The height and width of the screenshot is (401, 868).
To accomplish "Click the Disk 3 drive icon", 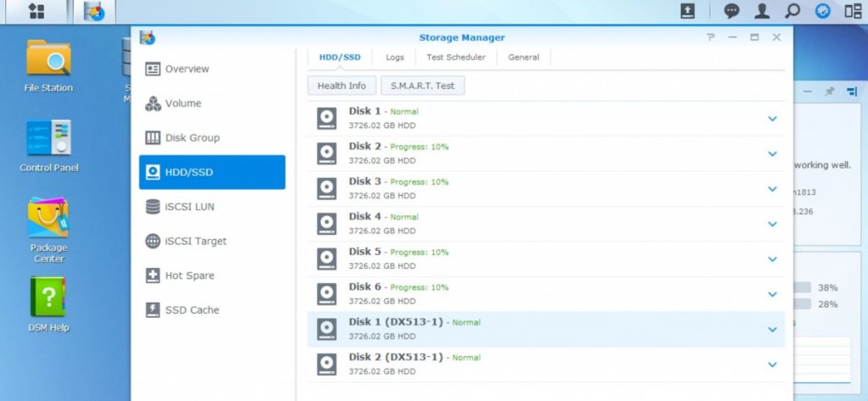I will coord(326,189).
